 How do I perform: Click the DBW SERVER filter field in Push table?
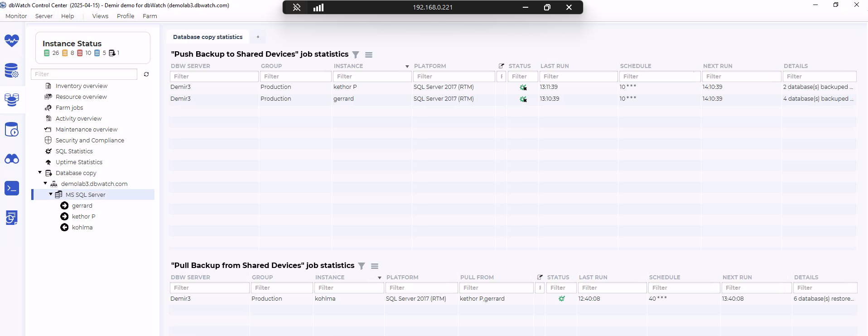214,77
